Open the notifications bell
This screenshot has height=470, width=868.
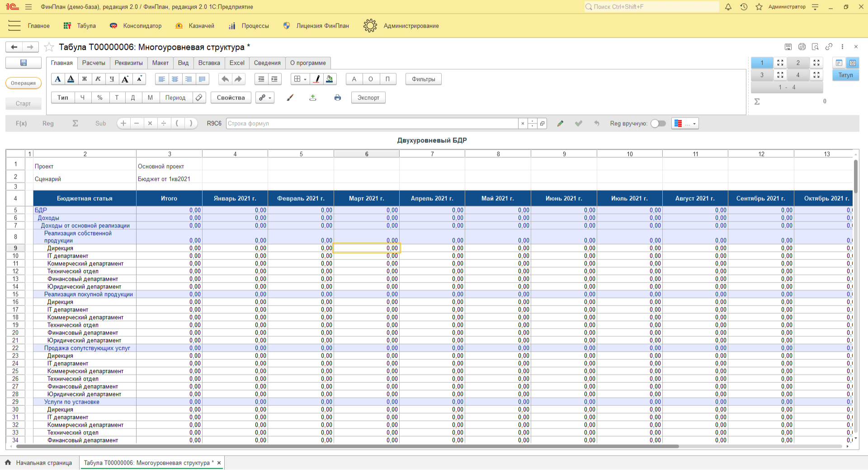[x=728, y=7]
